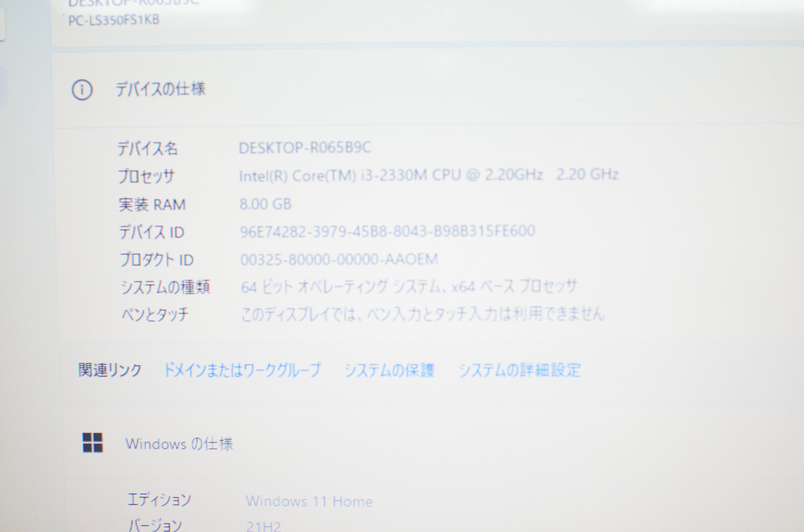This screenshot has width=804, height=532.
Task: Click the デバイス ID value 96E74282-3979
Action: pyautogui.click(x=387, y=231)
